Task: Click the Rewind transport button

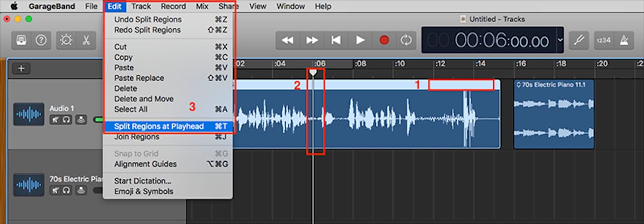Action: coord(288,40)
